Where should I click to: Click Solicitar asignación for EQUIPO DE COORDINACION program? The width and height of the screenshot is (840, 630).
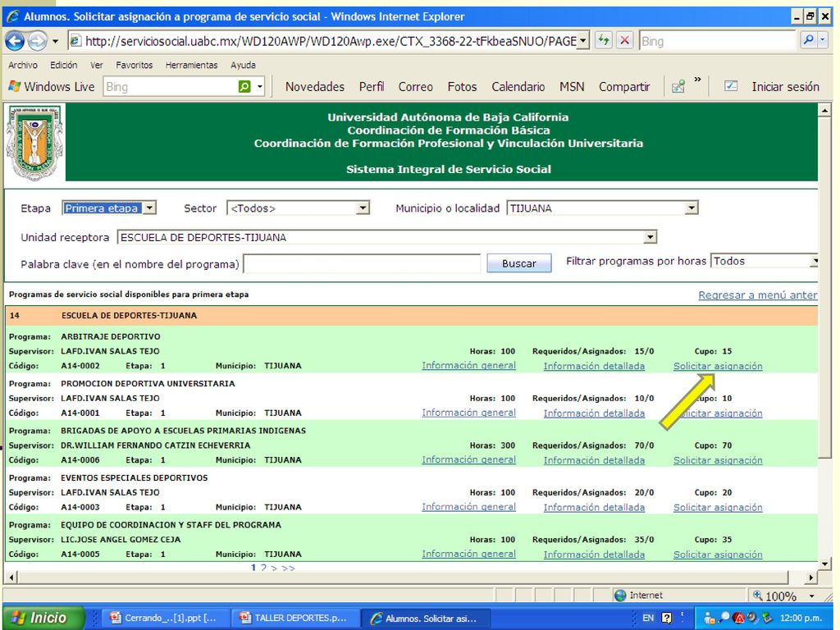click(718, 555)
